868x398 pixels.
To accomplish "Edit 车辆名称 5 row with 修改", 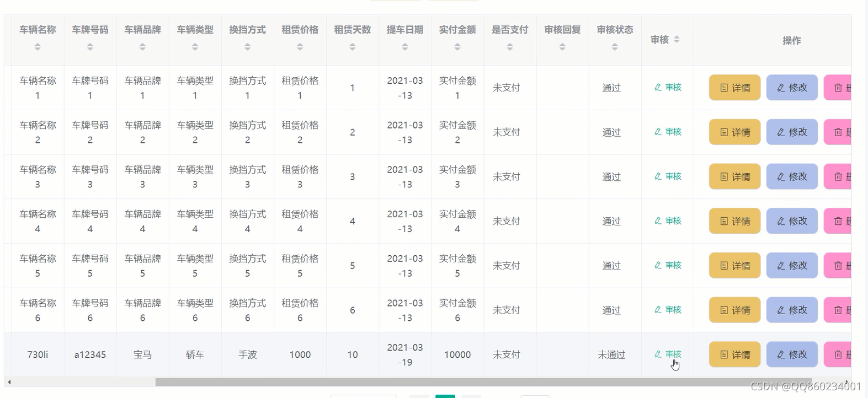I will (x=792, y=266).
